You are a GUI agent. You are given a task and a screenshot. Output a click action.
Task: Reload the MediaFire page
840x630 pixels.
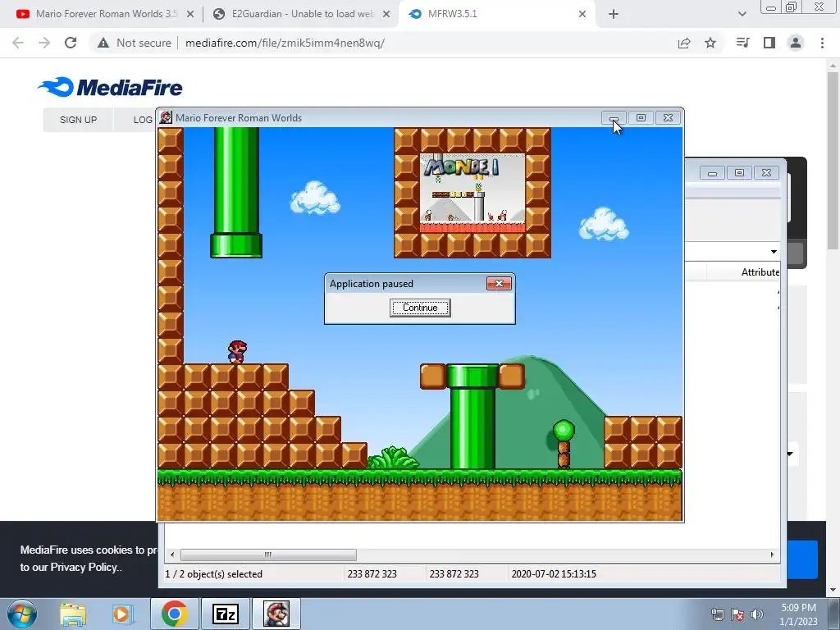71,43
